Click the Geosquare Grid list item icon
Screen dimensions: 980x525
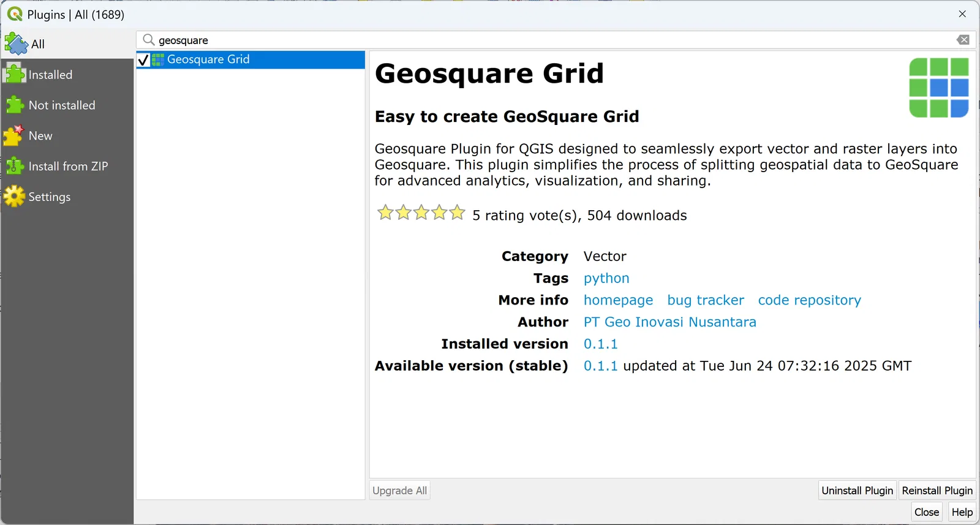[158, 59]
